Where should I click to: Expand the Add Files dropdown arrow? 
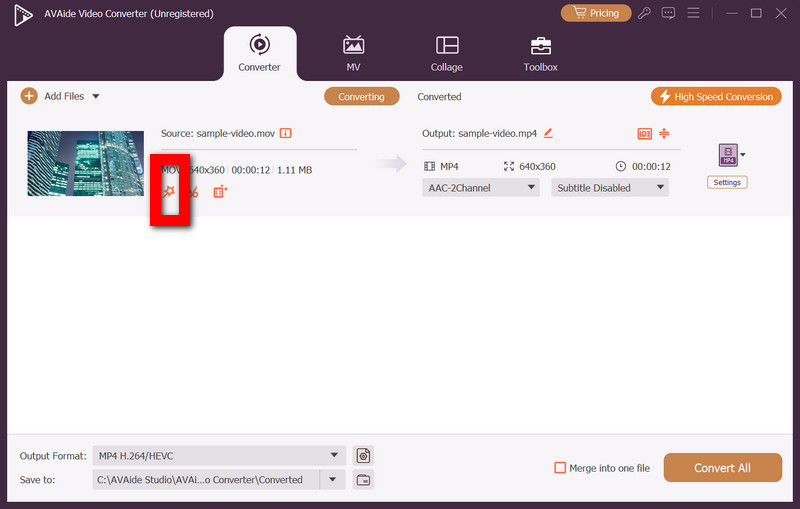click(96, 96)
